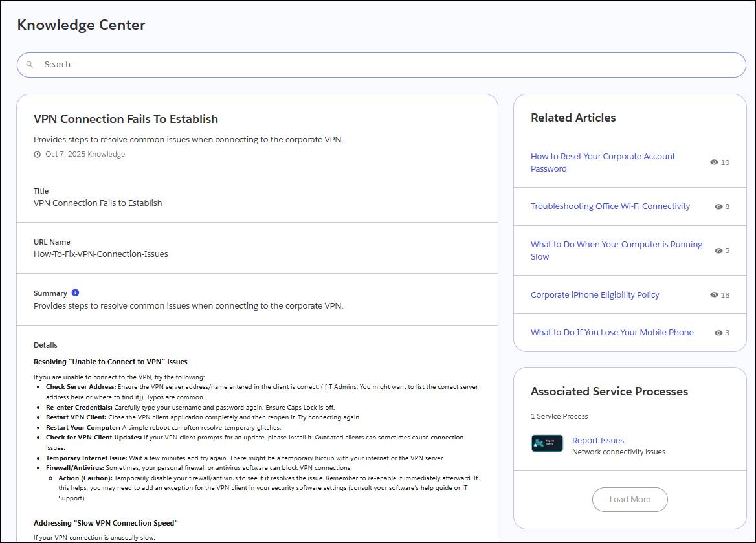Click the eye icon next to 8 views
Screen dimensions: 756x543
point(718,206)
